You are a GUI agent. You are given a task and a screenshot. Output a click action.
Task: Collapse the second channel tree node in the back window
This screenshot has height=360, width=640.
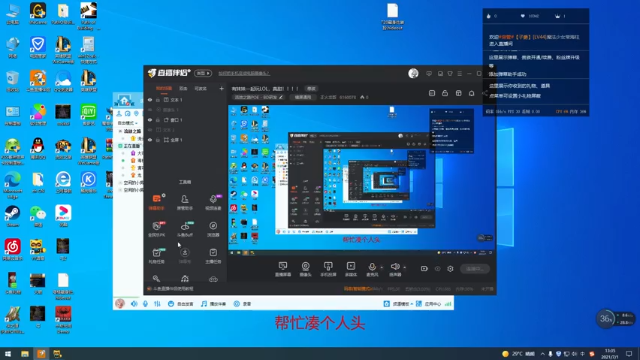pyautogui.click(x=120, y=146)
